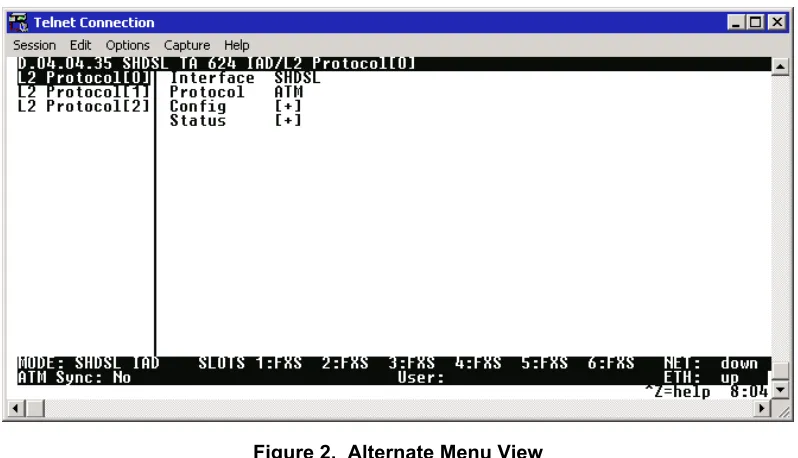Click slot 4:FXS in the status bar
Viewport: 798px width, 458px height.
click(478, 363)
